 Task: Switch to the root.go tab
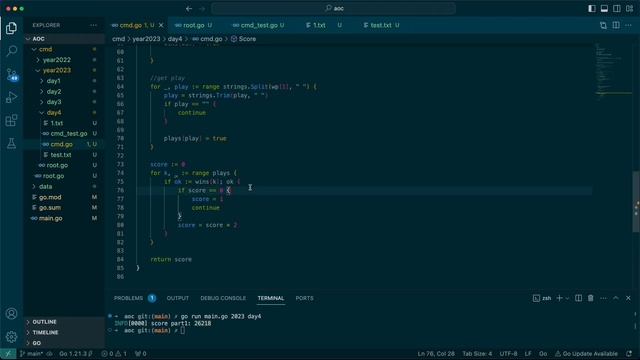pyautogui.click(x=193, y=25)
